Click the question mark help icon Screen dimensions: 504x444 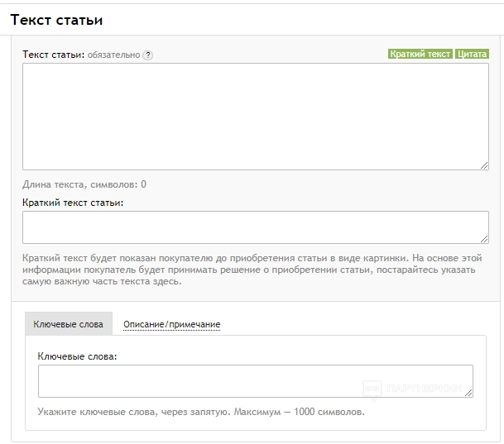[x=148, y=55]
